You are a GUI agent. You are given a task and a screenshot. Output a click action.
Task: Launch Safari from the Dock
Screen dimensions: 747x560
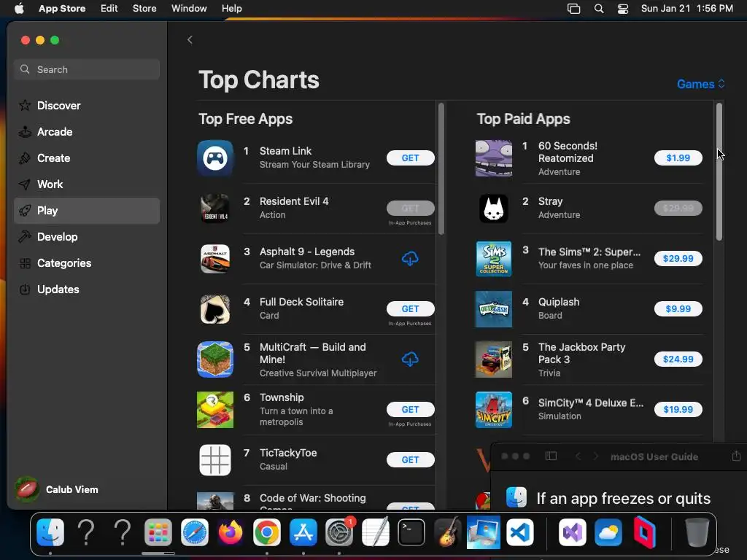(194, 532)
